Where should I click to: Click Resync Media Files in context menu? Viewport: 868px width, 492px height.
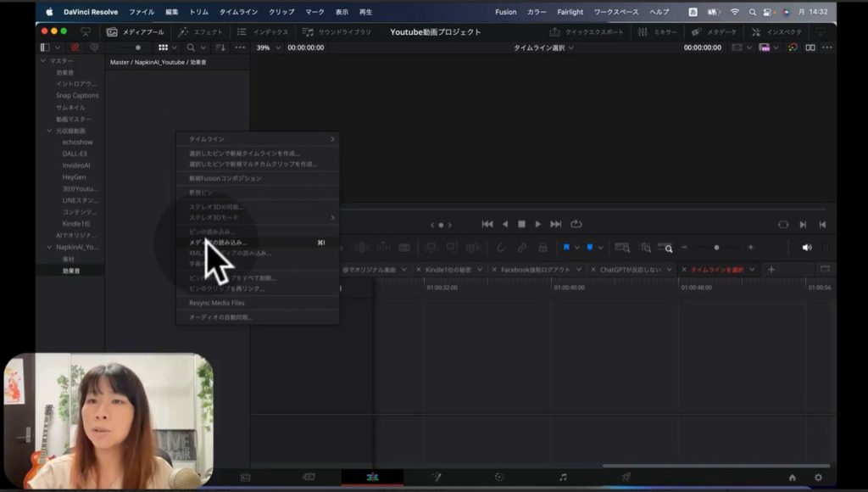216,303
